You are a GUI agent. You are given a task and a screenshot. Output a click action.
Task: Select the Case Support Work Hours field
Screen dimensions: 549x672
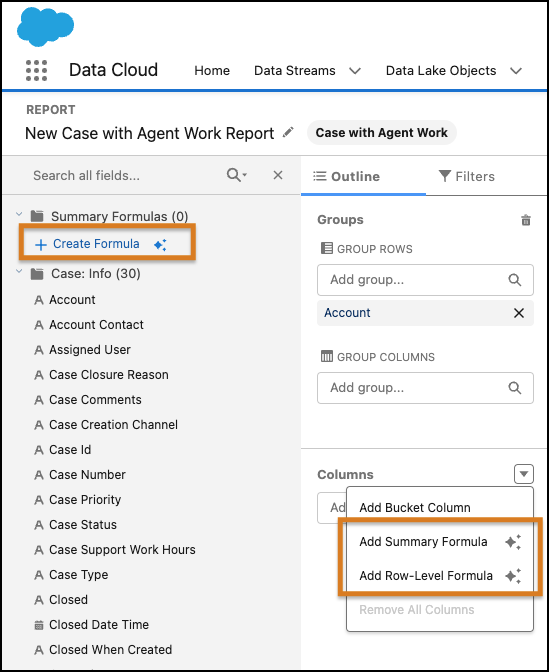tap(123, 550)
